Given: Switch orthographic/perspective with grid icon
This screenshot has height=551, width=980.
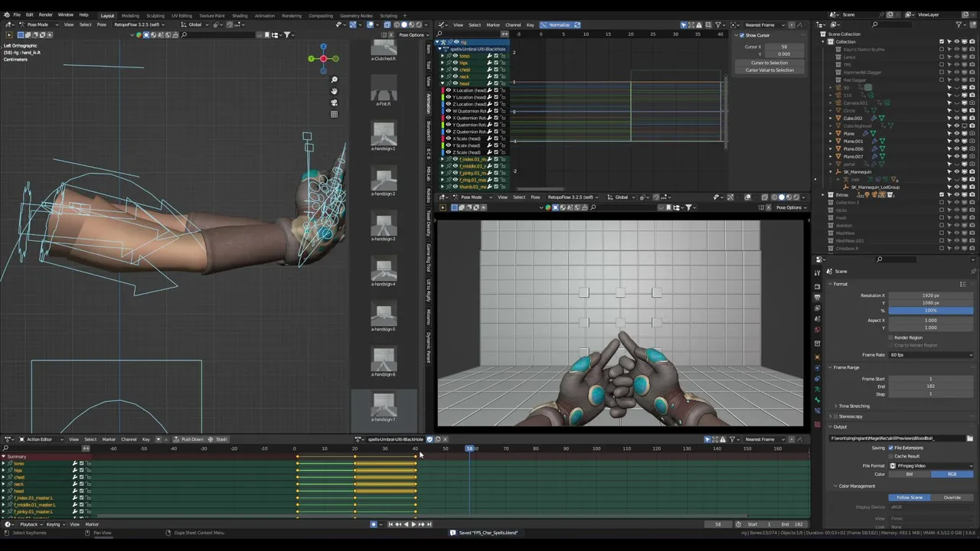Looking at the screenshot, I should tap(334, 115).
